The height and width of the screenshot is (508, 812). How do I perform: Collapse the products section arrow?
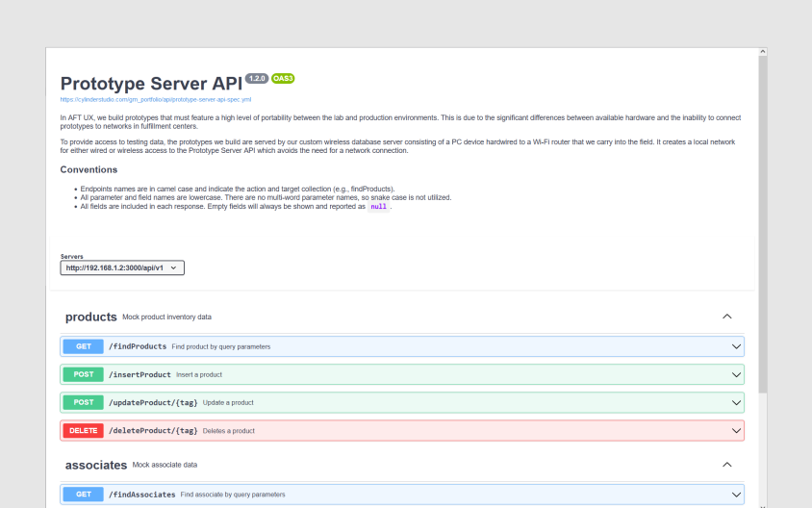pyautogui.click(x=727, y=317)
